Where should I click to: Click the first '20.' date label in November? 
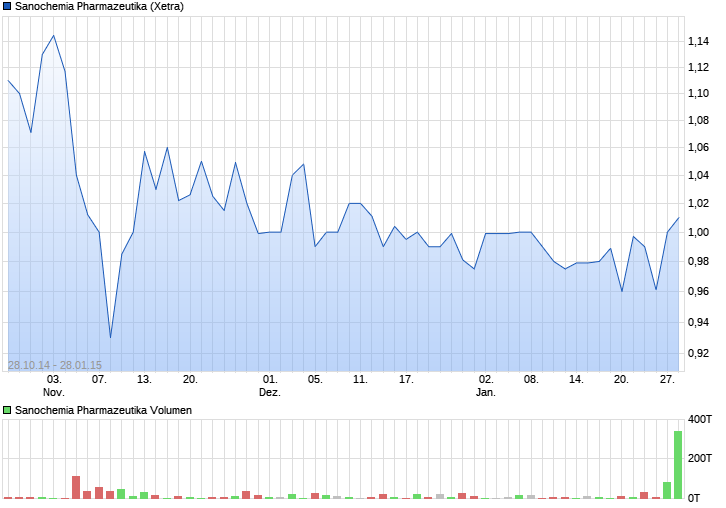(190, 379)
